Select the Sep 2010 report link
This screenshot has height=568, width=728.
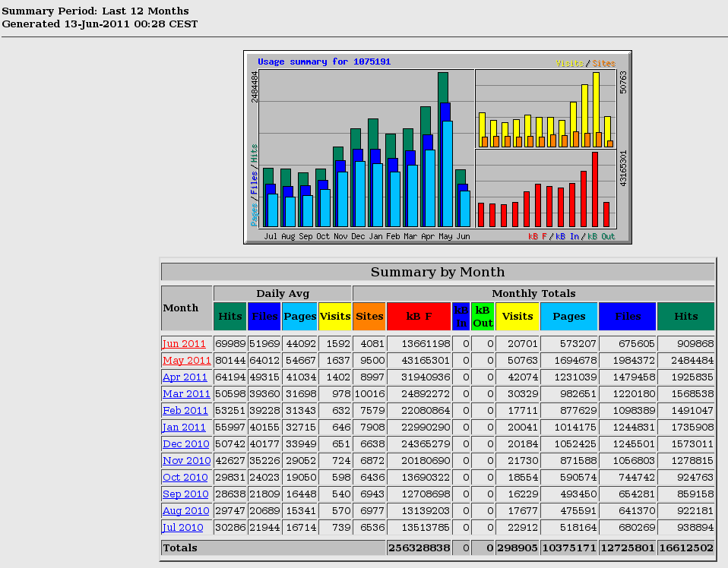click(185, 494)
